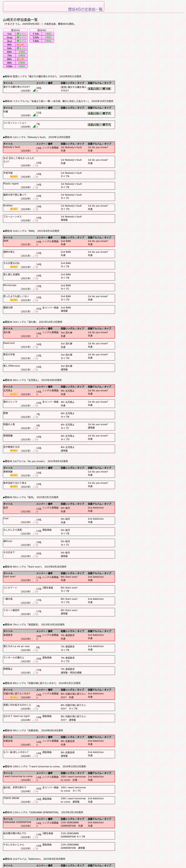
Task: Click the song title 偶然の答え
Action: pyautogui.click(x=9, y=252)
